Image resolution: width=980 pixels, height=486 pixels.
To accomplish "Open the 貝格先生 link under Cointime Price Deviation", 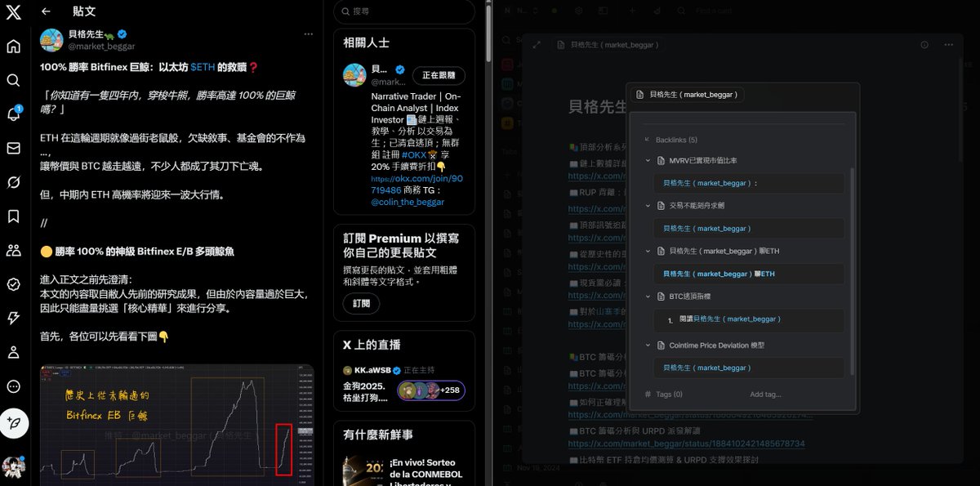I will tap(707, 368).
